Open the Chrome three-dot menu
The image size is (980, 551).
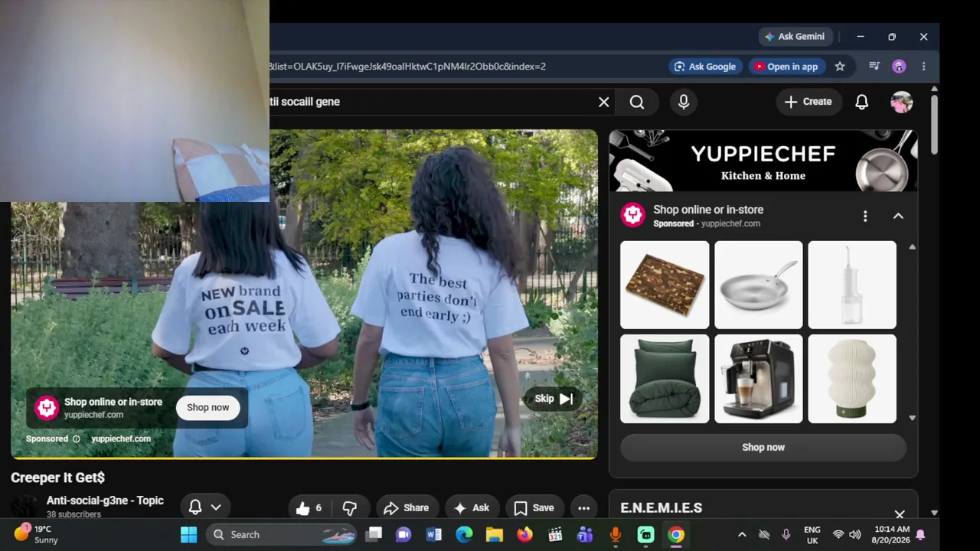click(924, 67)
